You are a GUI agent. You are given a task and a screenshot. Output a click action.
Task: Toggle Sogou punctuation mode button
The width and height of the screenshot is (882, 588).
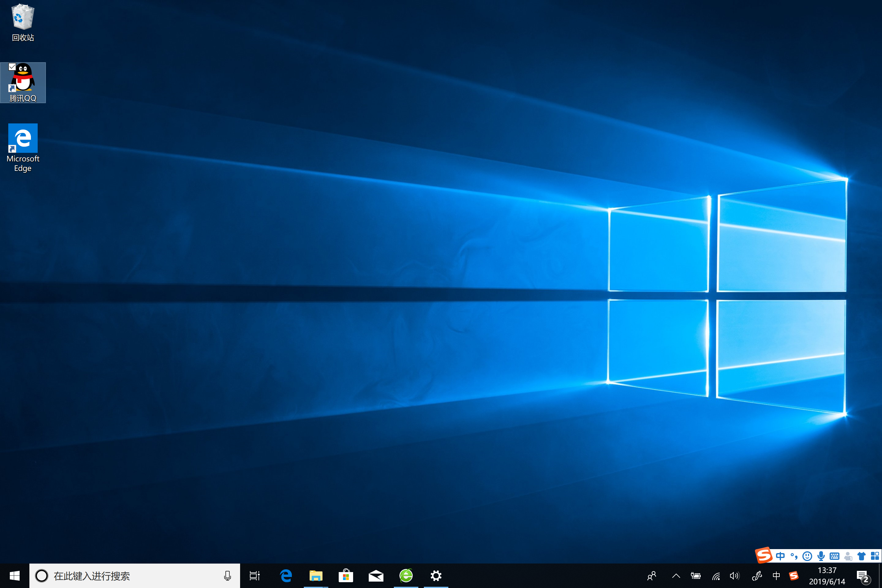click(x=793, y=556)
